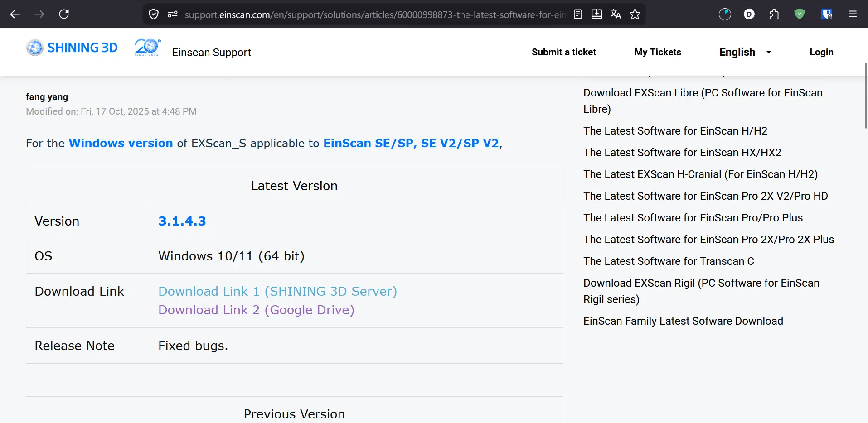Open Latest Software for EinScan Pro/Pro Plus

point(693,218)
